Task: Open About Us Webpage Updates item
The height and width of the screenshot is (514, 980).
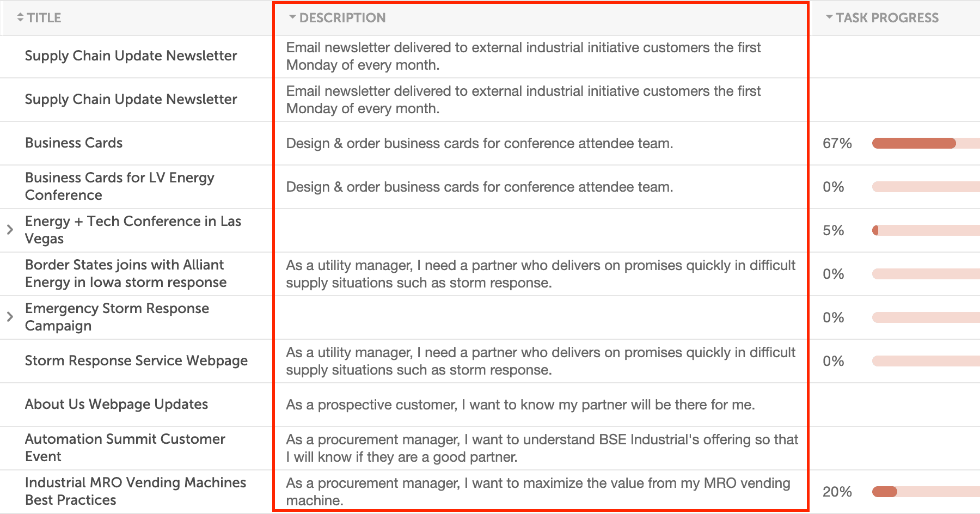Action: click(x=117, y=404)
